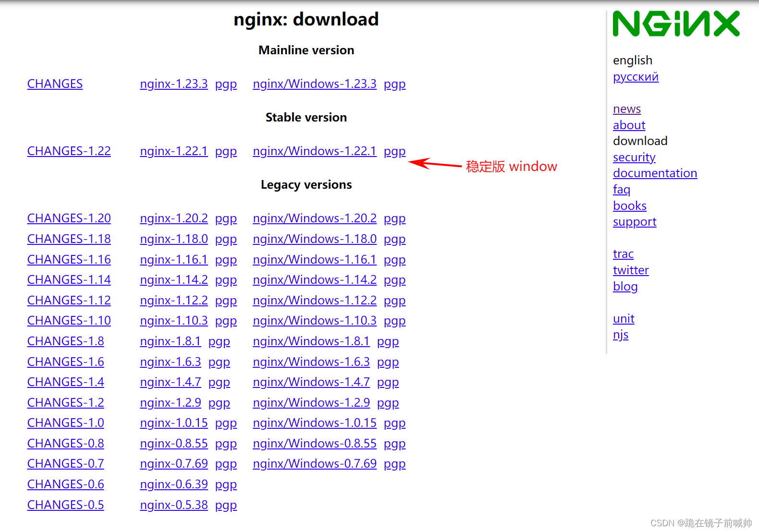Open pgp signature for nginx/Windows-1.22.1

[x=395, y=152]
